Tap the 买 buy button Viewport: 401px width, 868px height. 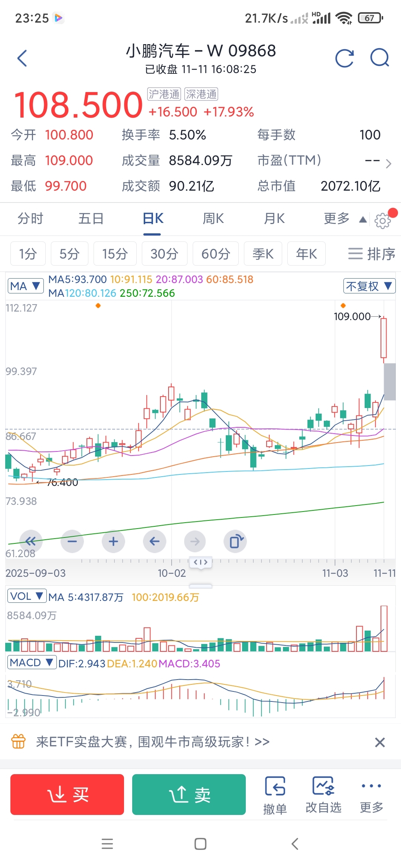pyautogui.click(x=67, y=795)
